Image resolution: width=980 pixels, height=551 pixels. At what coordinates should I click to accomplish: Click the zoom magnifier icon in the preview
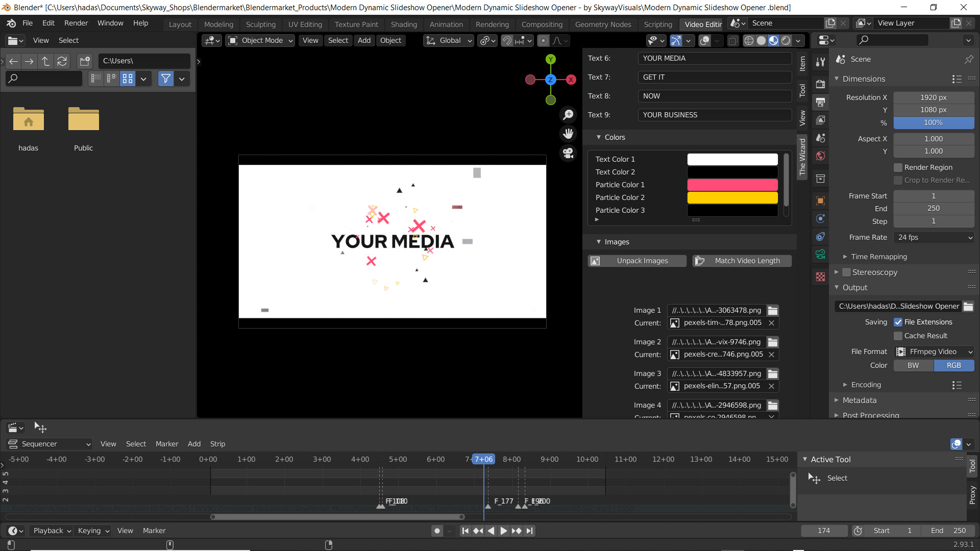[568, 114]
